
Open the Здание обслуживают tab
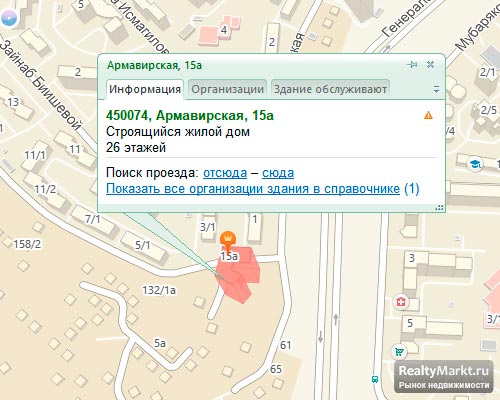click(330, 89)
